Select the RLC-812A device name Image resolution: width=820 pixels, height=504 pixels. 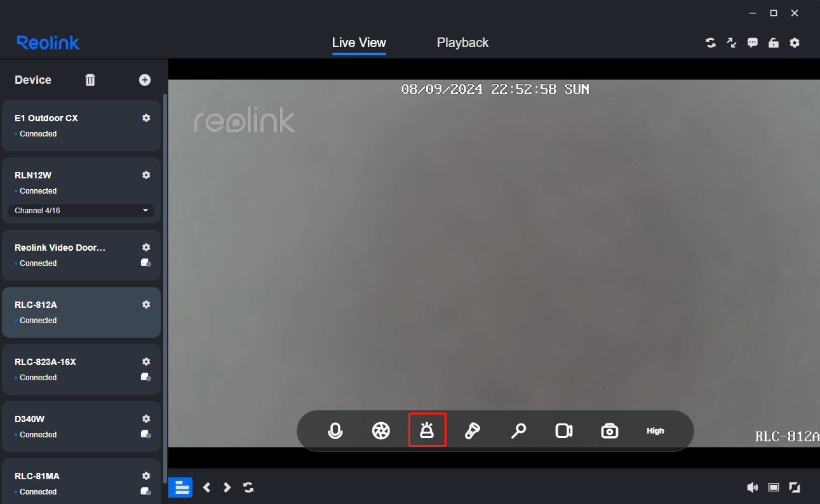tap(36, 305)
